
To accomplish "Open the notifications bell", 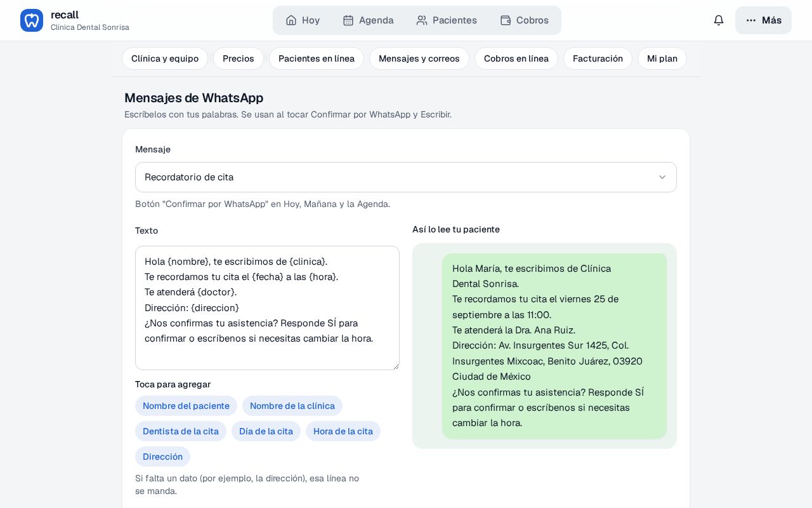I will [719, 20].
